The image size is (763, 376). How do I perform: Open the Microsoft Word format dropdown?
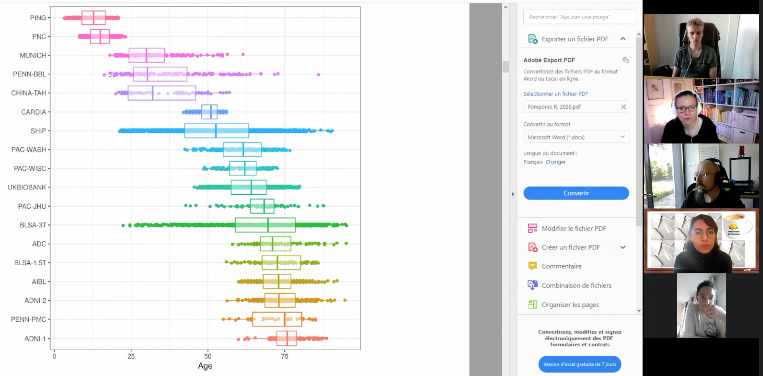coord(576,137)
